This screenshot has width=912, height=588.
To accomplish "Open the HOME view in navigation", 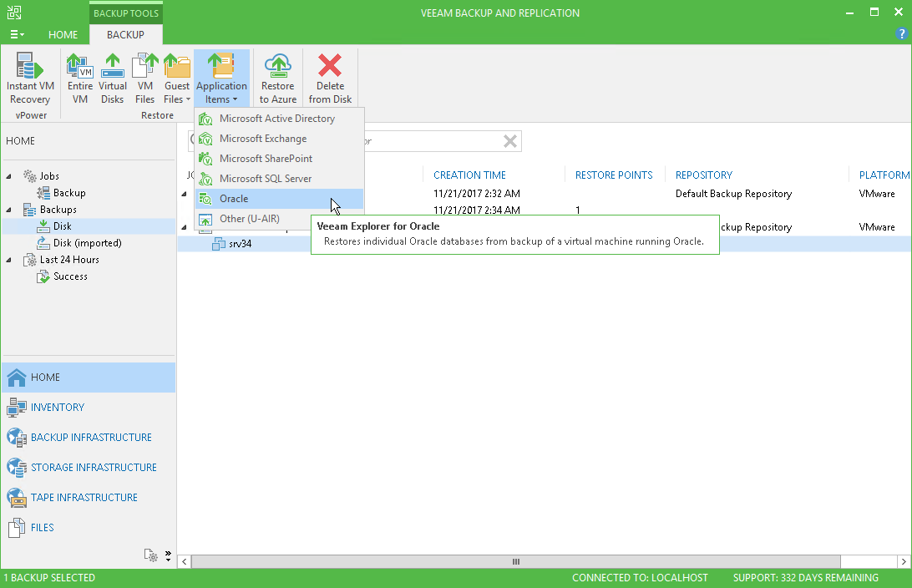I will coord(89,378).
